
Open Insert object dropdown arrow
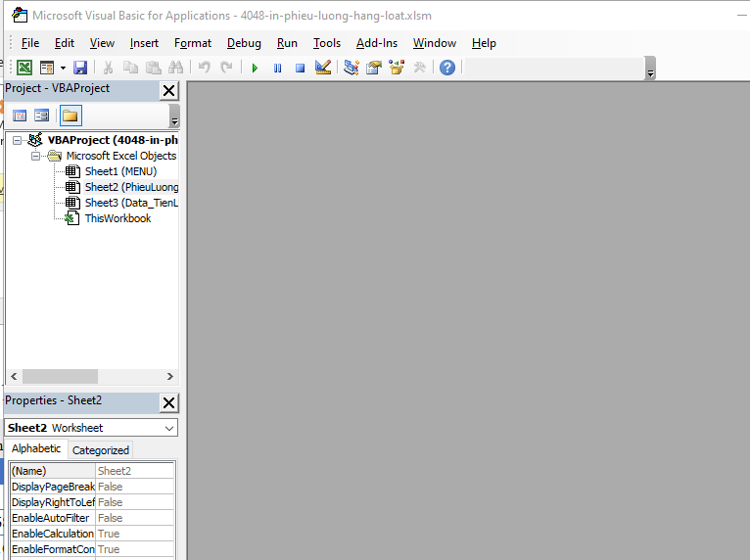click(x=63, y=68)
